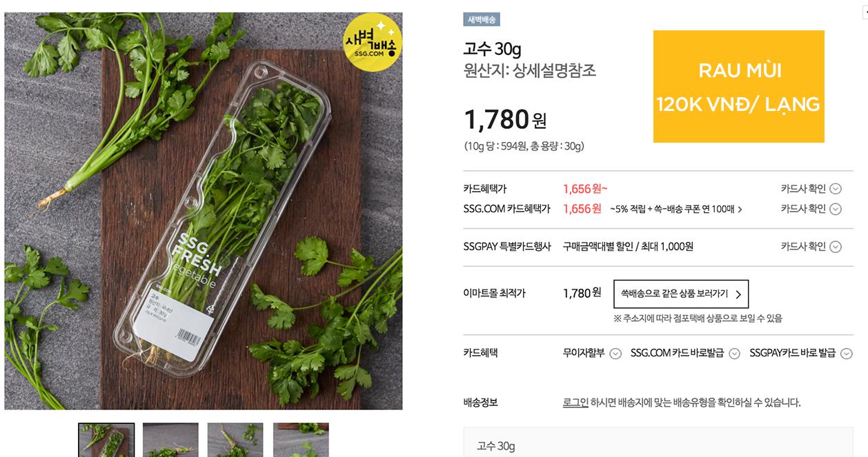This screenshot has height=457, width=868.
Task: Expand the SSG.COM 카드혜택가 카드사 확인 chevron
Action: click(x=835, y=209)
